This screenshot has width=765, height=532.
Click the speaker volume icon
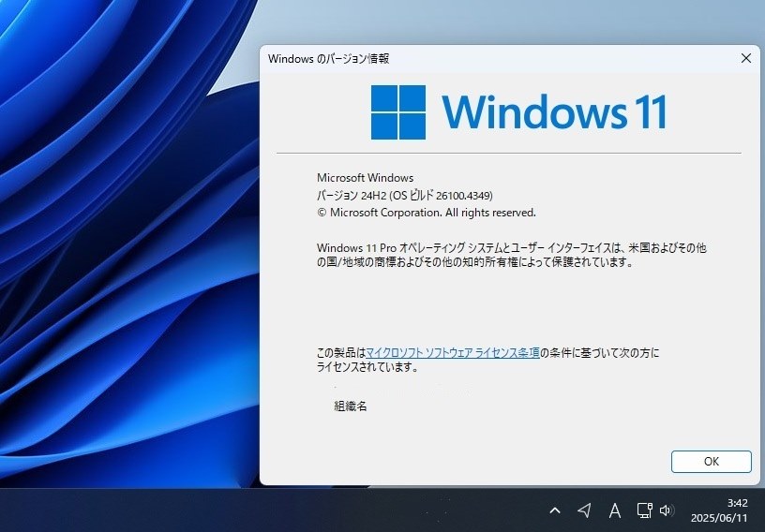[667, 510]
